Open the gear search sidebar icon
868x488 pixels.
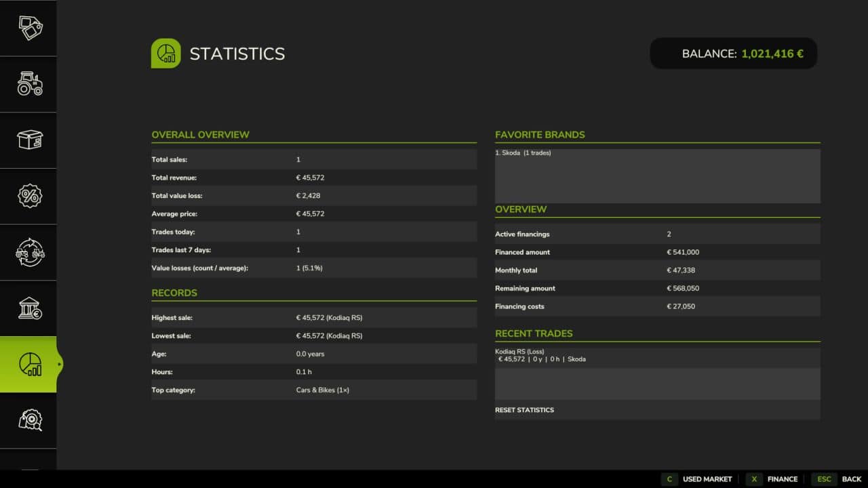[30, 420]
